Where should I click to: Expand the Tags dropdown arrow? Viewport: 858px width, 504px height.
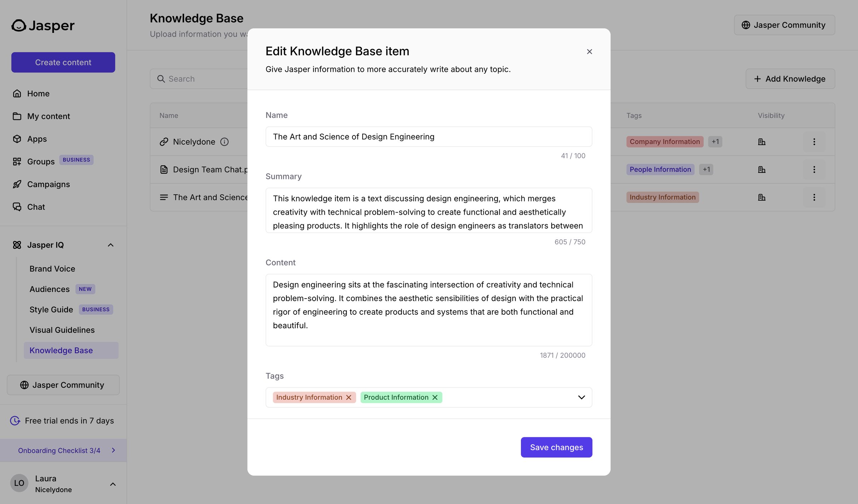[581, 397]
